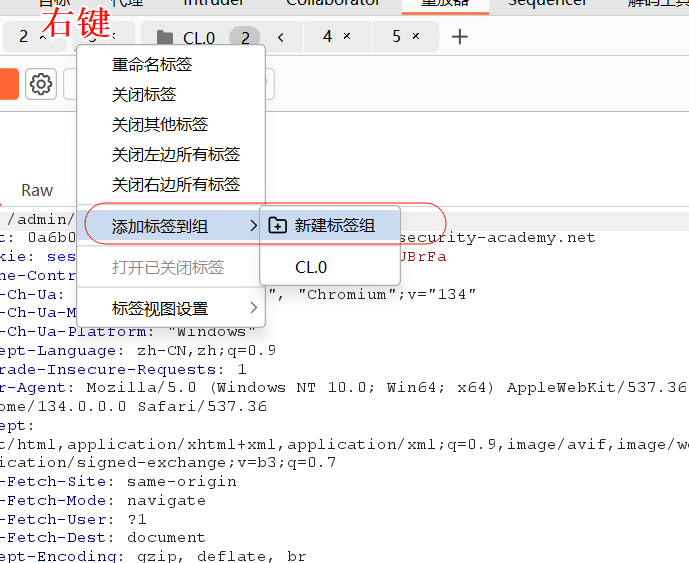689x563 pixels.
Task: Open the Sequencer top tab
Action: pos(548,4)
